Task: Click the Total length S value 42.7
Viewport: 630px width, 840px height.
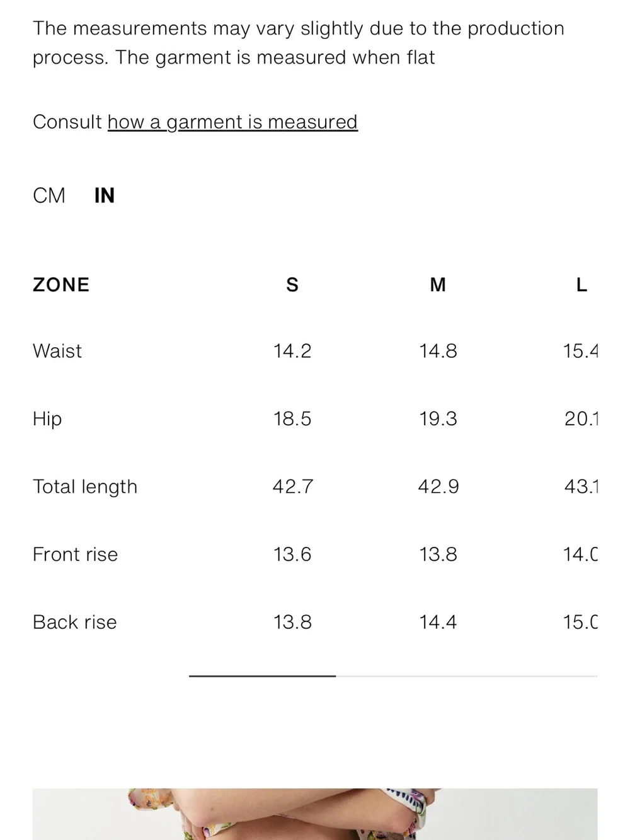Action: coord(292,486)
